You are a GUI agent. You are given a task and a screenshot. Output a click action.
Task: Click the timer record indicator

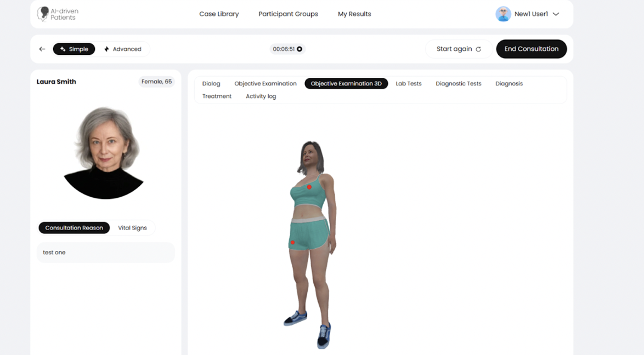pyautogui.click(x=300, y=49)
